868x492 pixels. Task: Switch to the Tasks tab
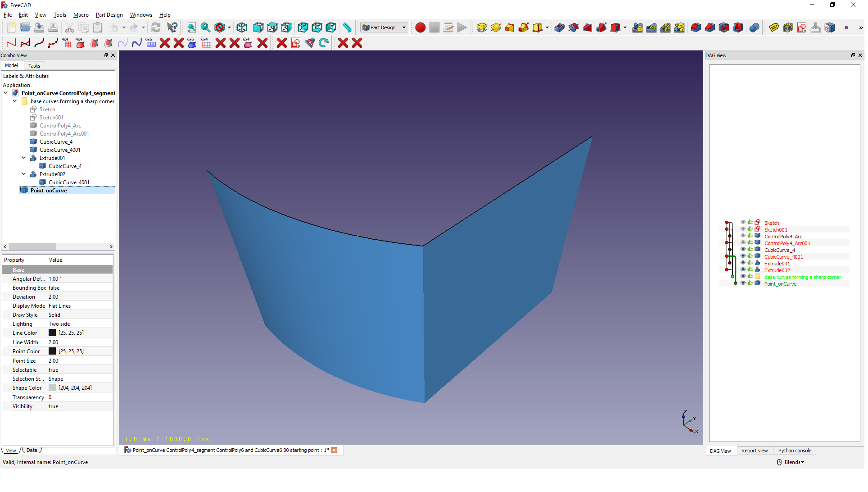(34, 66)
